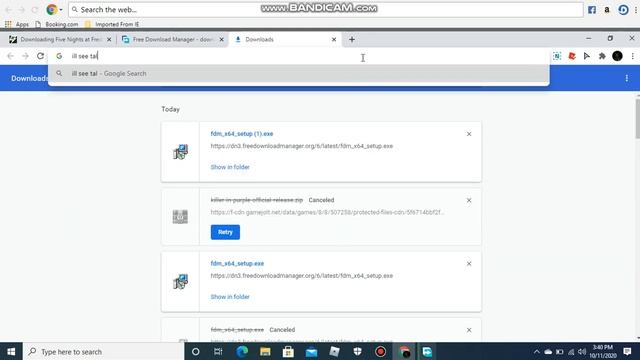Click the play-arrow extension icon
Image resolution: width=640 pixels, height=360 pixels.
pyautogui.click(x=587, y=56)
